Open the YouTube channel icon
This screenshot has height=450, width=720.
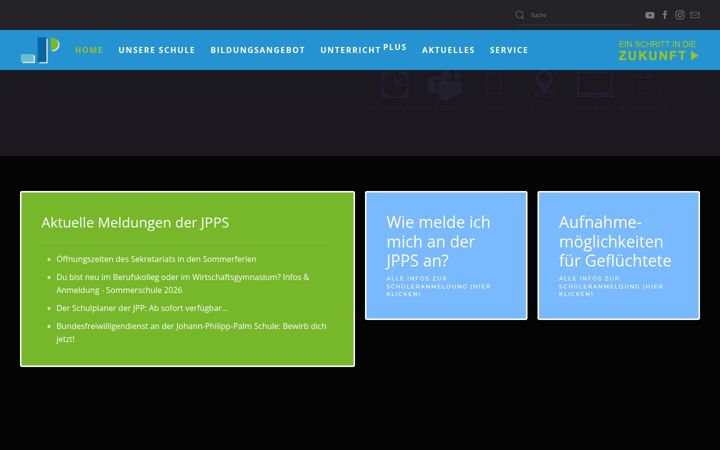649,15
